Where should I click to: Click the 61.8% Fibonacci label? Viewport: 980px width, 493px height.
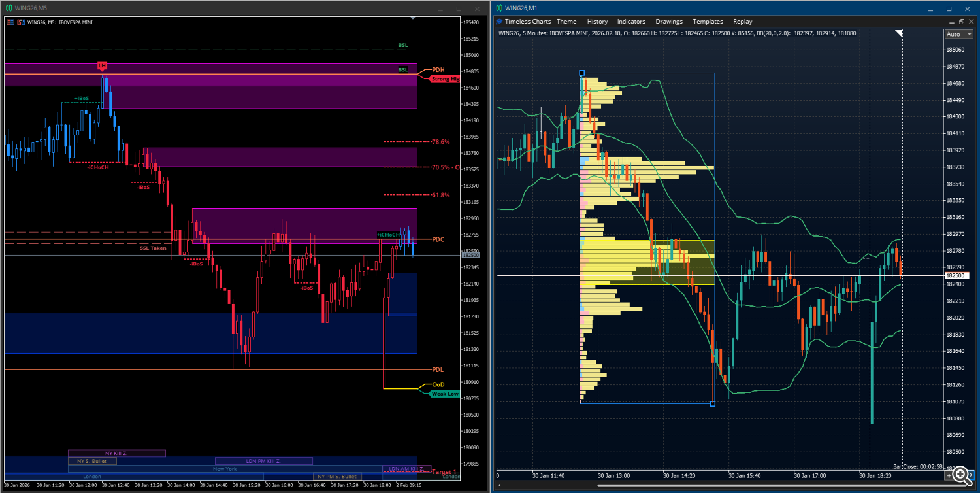point(440,195)
